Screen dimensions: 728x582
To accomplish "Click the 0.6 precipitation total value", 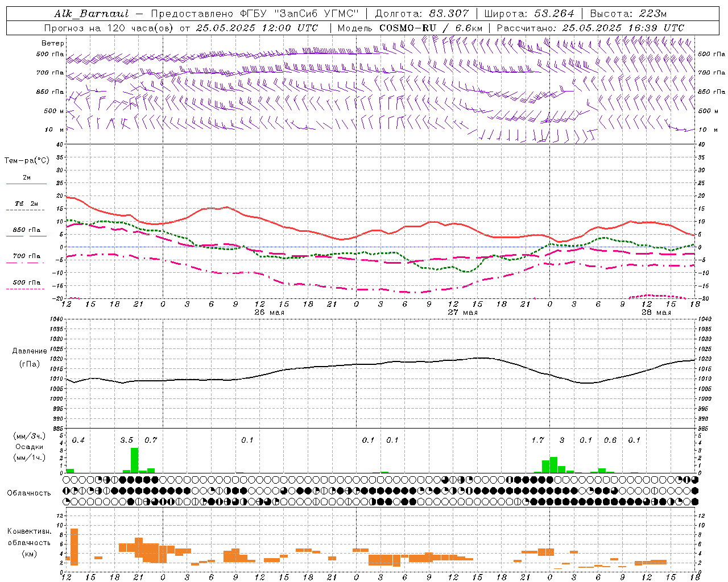I will point(610,440).
